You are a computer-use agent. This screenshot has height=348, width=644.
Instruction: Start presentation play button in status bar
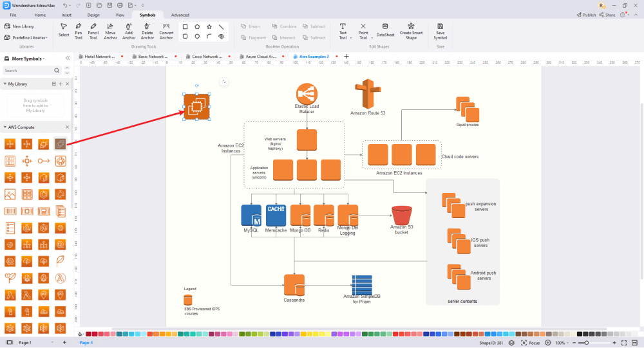pos(548,343)
